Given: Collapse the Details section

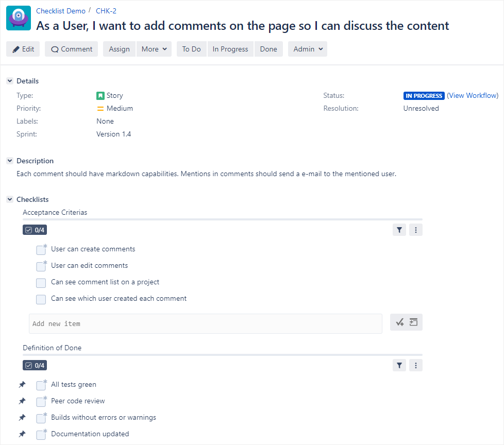Looking at the screenshot, I should 9,81.
